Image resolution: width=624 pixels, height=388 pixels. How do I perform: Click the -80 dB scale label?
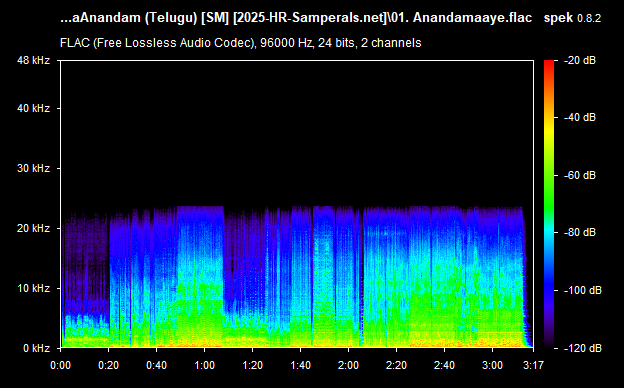coord(579,232)
